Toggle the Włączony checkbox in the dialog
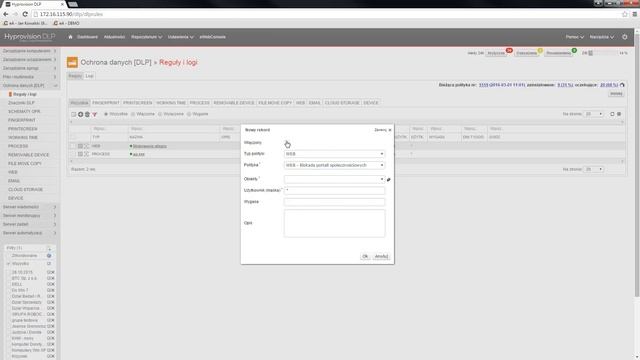 (x=287, y=142)
